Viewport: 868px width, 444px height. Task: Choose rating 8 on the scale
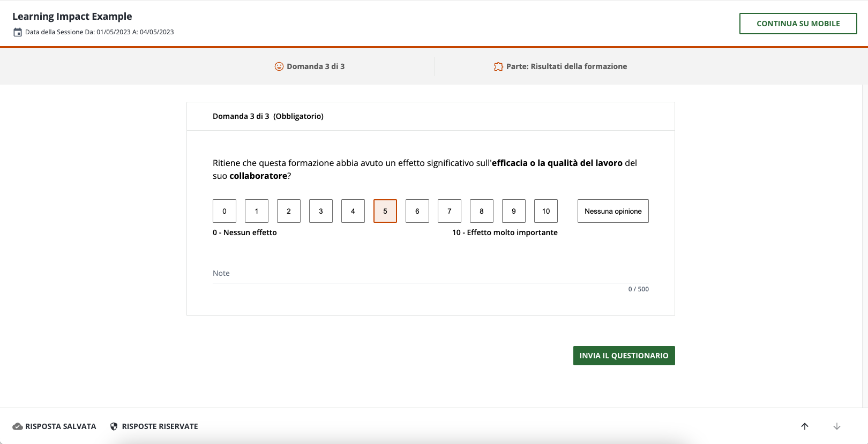(x=482, y=211)
